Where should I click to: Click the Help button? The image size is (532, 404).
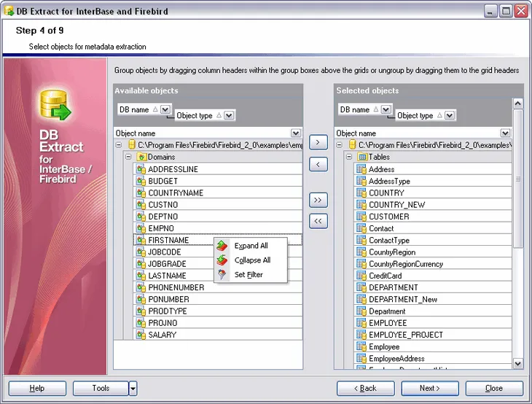[x=37, y=388]
